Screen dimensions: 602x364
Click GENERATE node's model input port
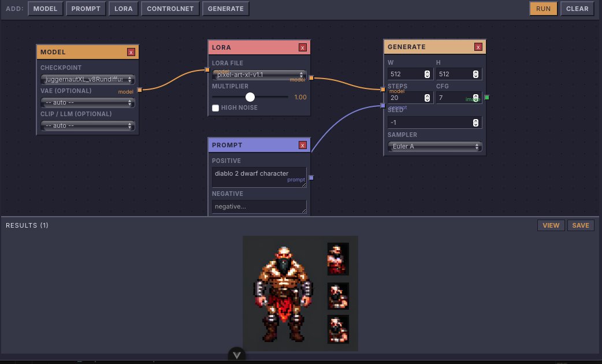[x=383, y=90]
